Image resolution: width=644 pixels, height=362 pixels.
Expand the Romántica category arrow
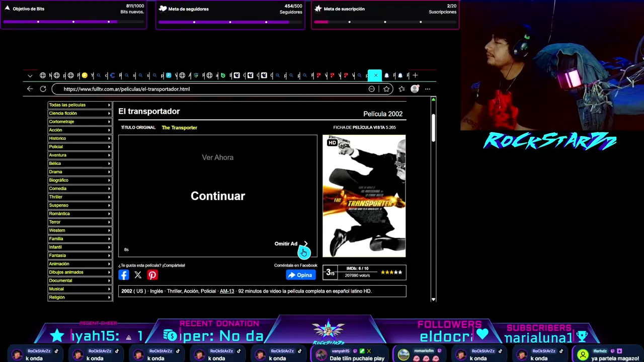[x=109, y=214]
